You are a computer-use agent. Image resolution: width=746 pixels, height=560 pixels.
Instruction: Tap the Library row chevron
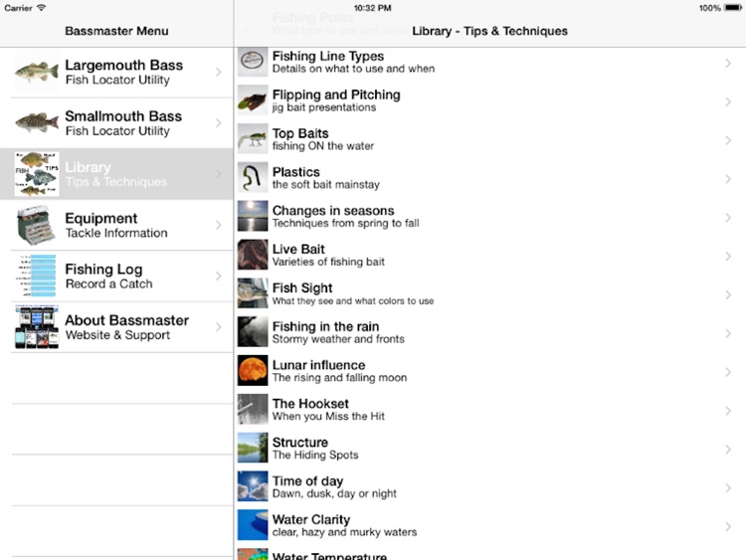pos(219,174)
